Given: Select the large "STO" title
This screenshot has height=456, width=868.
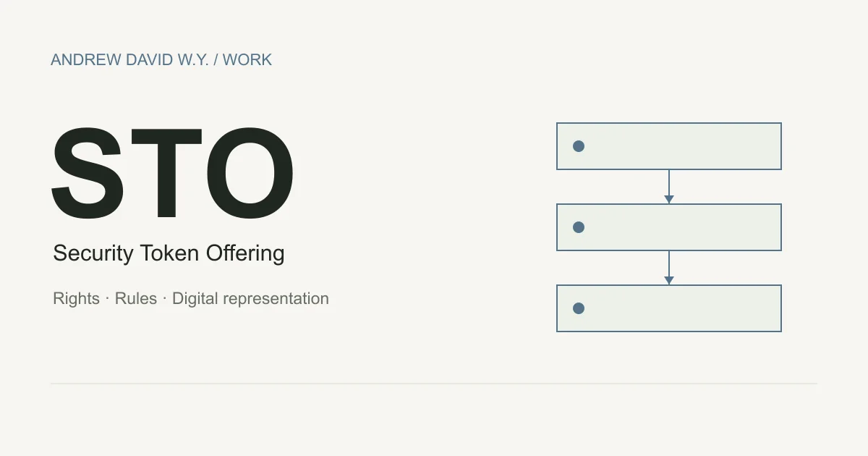Looking at the screenshot, I should pyautogui.click(x=173, y=174).
